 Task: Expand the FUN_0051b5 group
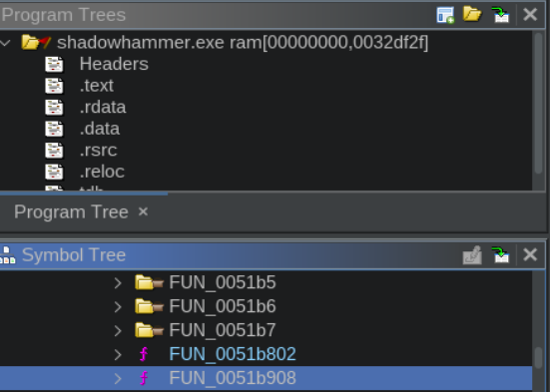[x=118, y=283]
